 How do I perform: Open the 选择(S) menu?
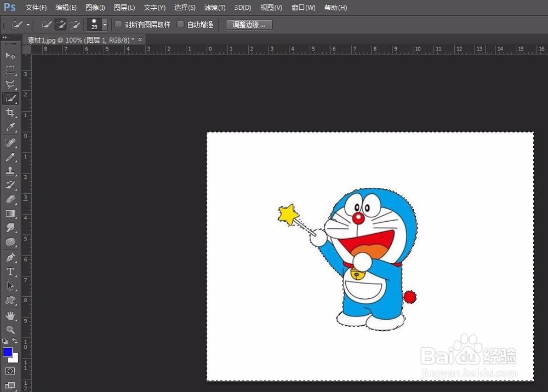185,7
